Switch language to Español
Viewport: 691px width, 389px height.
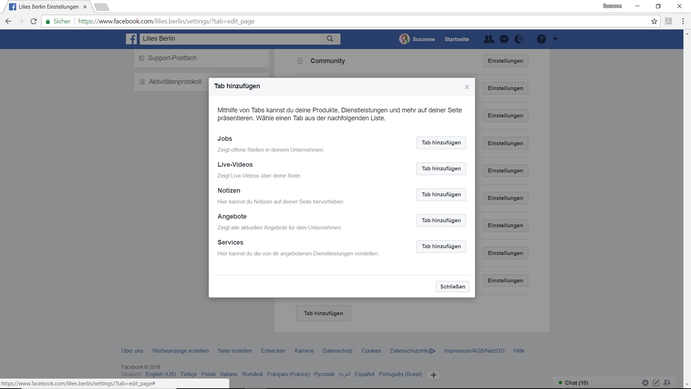pyautogui.click(x=364, y=374)
